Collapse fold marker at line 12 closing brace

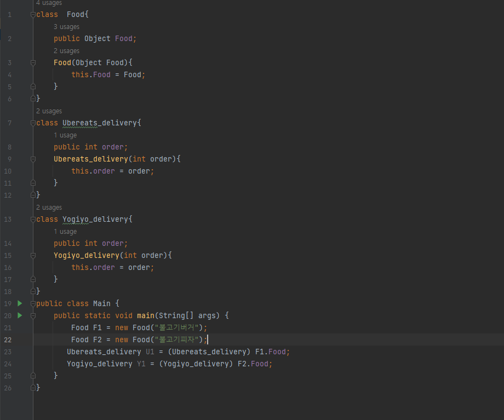tap(33, 195)
